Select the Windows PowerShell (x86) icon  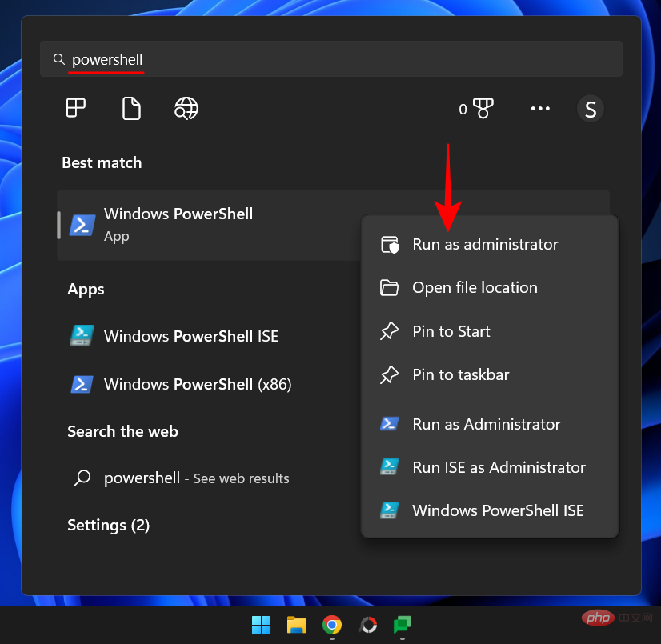point(81,384)
